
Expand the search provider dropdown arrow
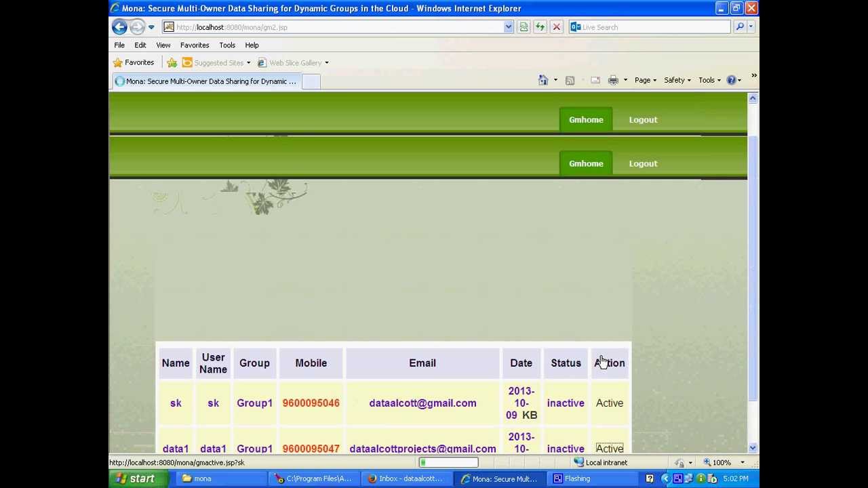click(x=750, y=27)
